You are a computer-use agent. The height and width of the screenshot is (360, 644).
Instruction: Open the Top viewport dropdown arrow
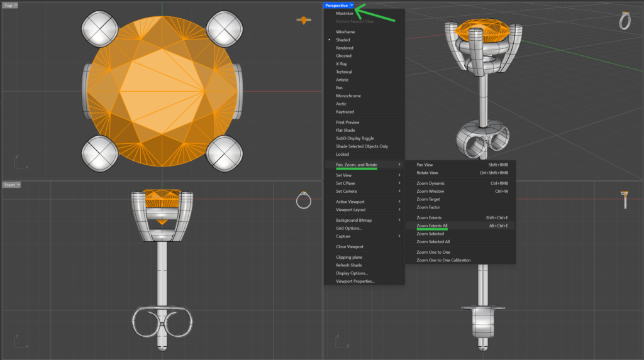(16, 5)
